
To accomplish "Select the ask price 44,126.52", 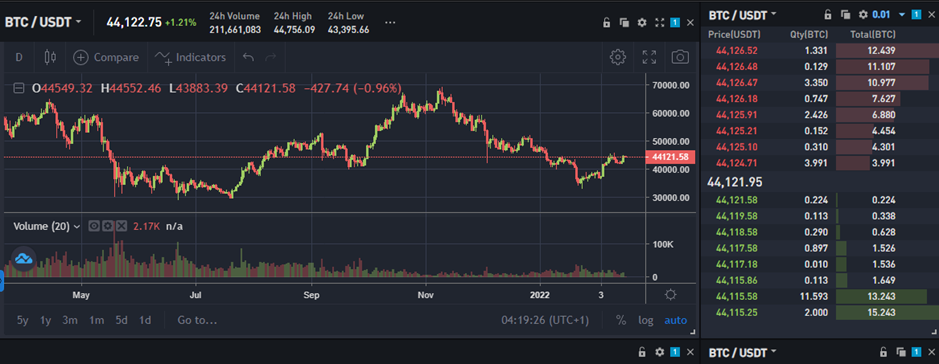I will point(737,50).
